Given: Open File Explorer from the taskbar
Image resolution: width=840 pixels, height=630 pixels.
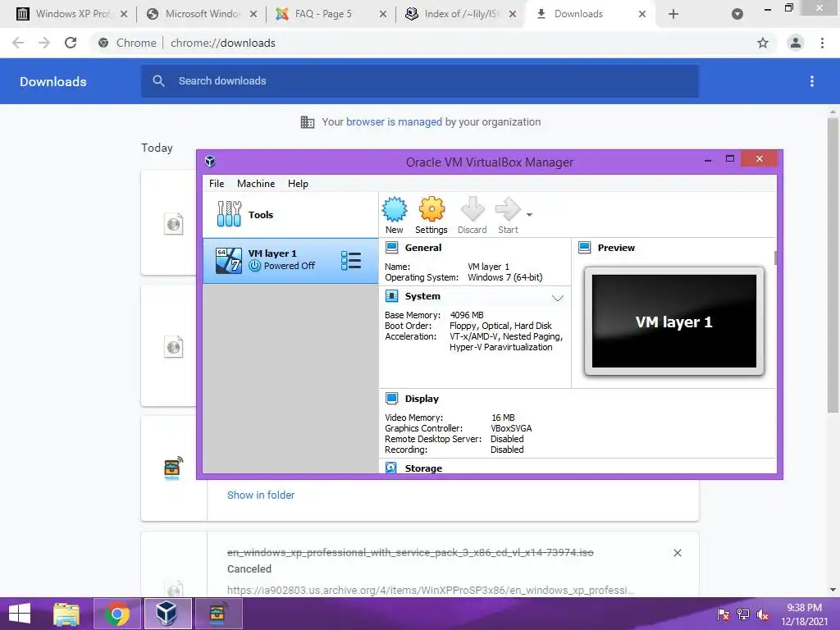Looking at the screenshot, I should click(66, 614).
